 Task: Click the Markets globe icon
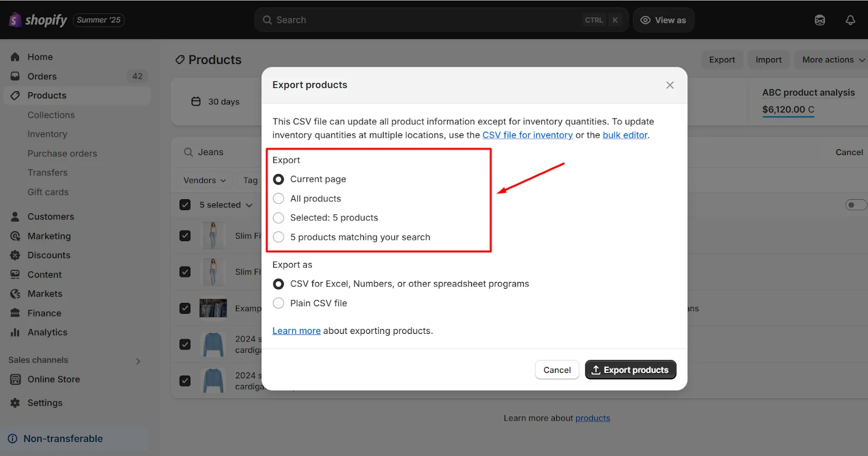tap(15, 294)
